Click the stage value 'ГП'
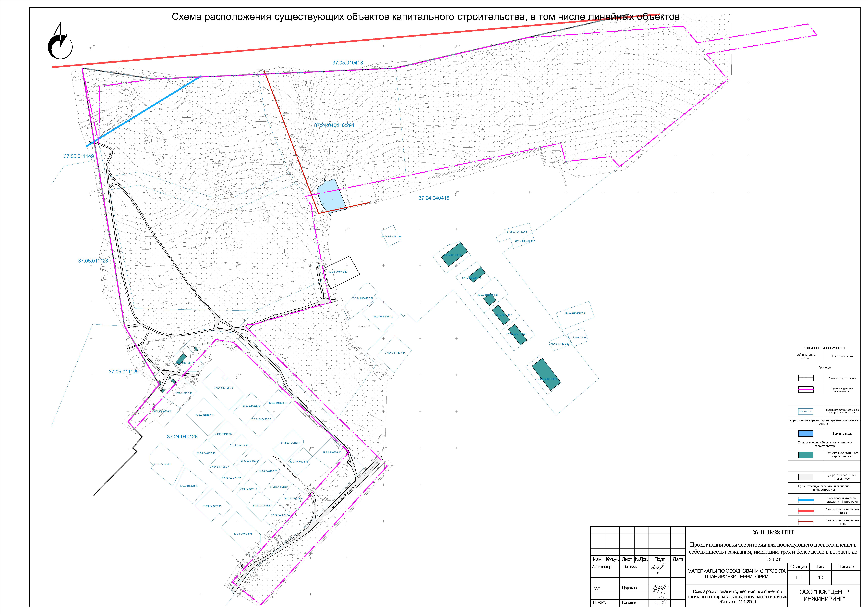The image size is (868, 614). click(798, 578)
